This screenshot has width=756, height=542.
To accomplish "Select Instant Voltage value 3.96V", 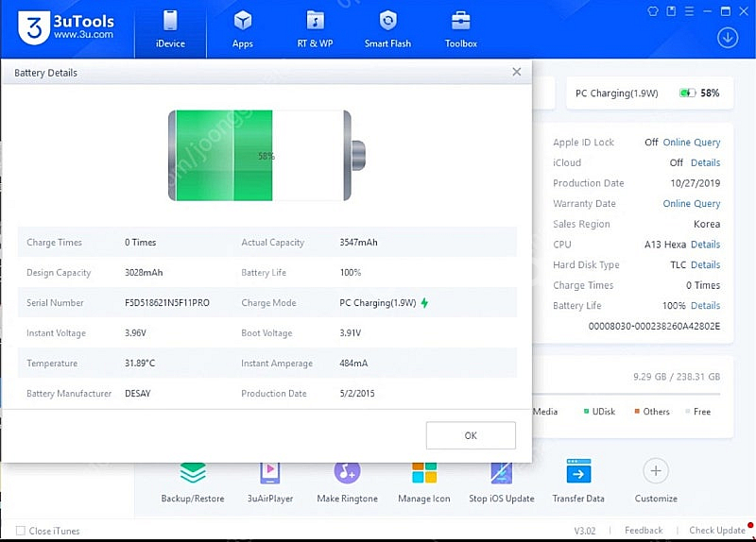I will (135, 333).
